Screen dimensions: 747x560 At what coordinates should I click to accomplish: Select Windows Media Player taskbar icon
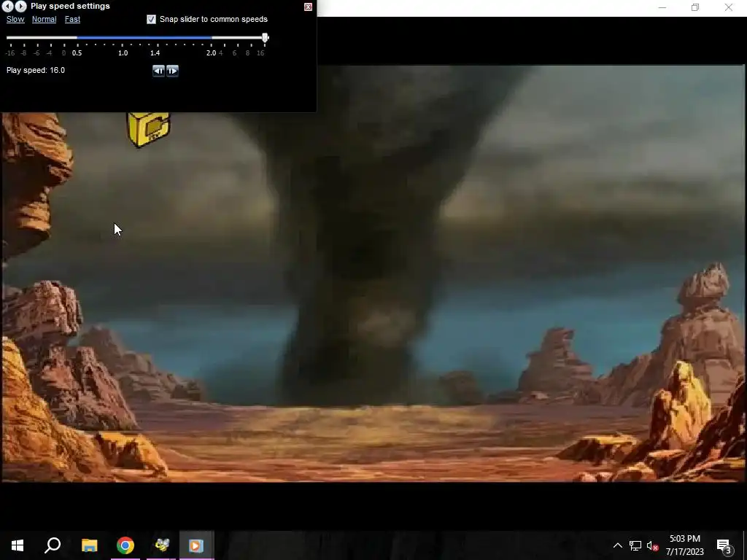(x=196, y=545)
